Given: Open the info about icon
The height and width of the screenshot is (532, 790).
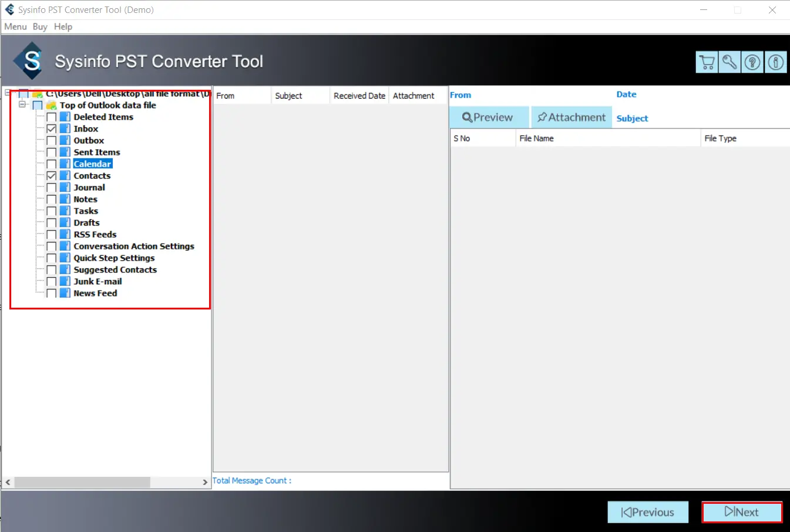Looking at the screenshot, I should coord(775,62).
